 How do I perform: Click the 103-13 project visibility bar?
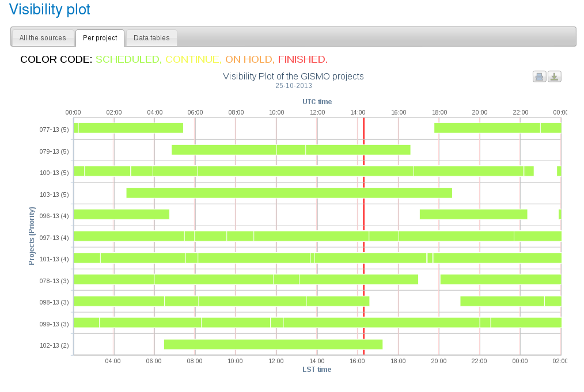point(289,193)
